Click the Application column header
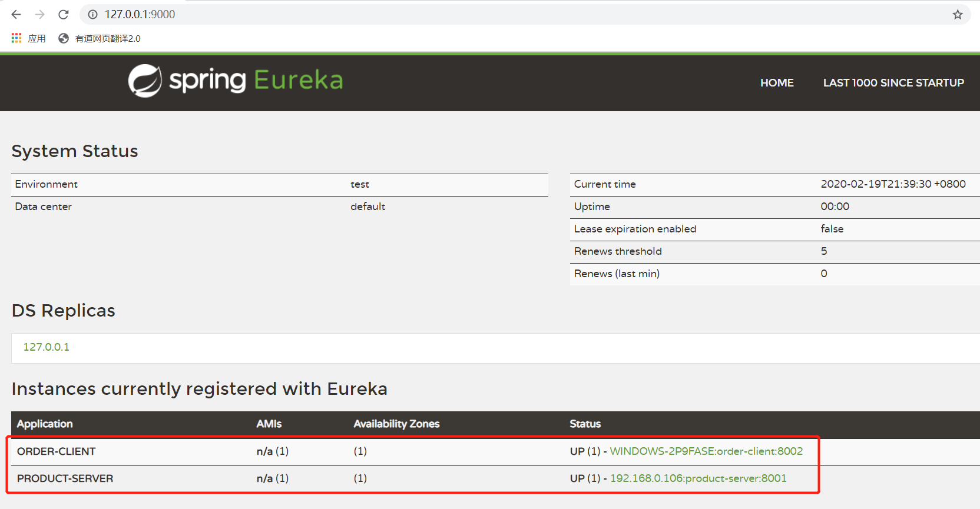 tap(45, 424)
